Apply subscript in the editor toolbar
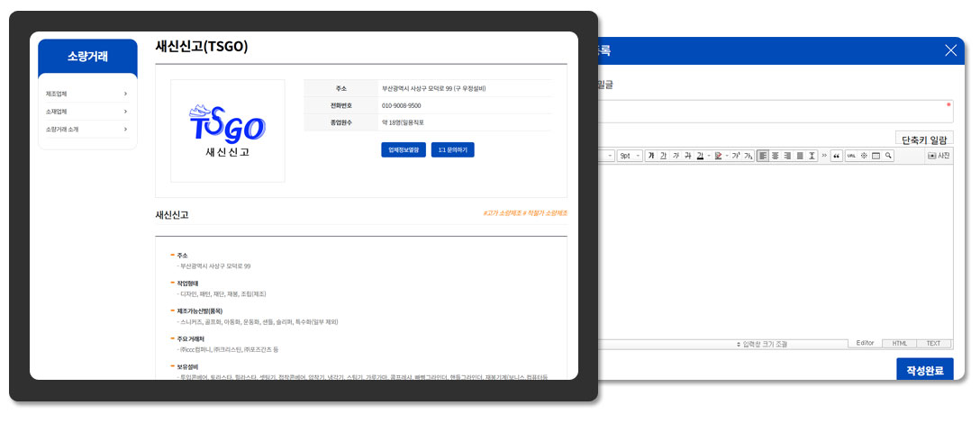 coord(748,156)
